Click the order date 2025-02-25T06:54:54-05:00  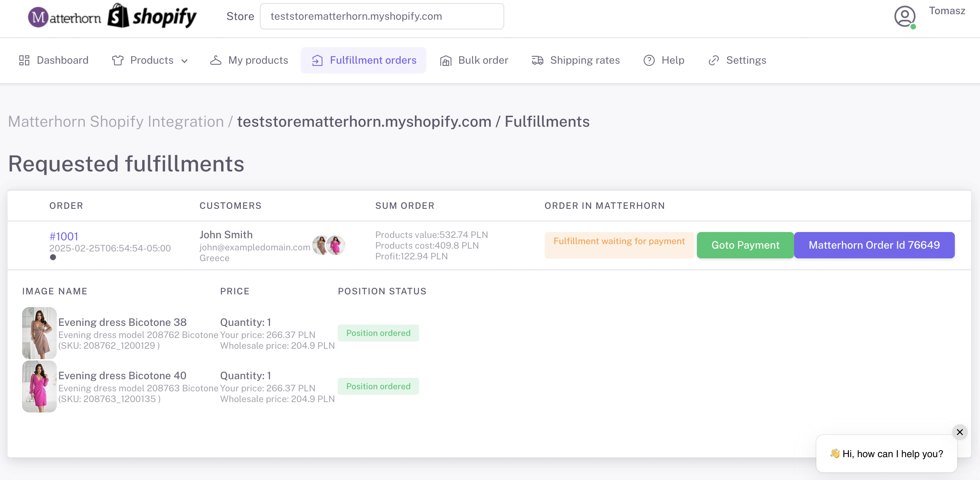click(110, 248)
